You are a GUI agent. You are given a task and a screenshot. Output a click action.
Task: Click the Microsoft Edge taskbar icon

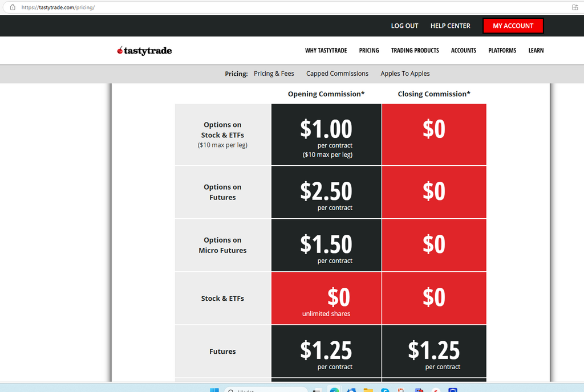coord(334,390)
